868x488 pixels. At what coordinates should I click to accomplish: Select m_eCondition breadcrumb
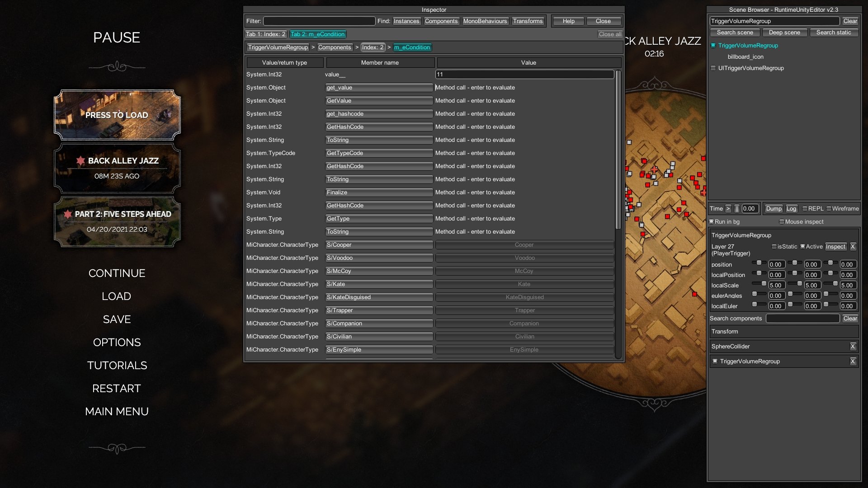click(x=412, y=47)
